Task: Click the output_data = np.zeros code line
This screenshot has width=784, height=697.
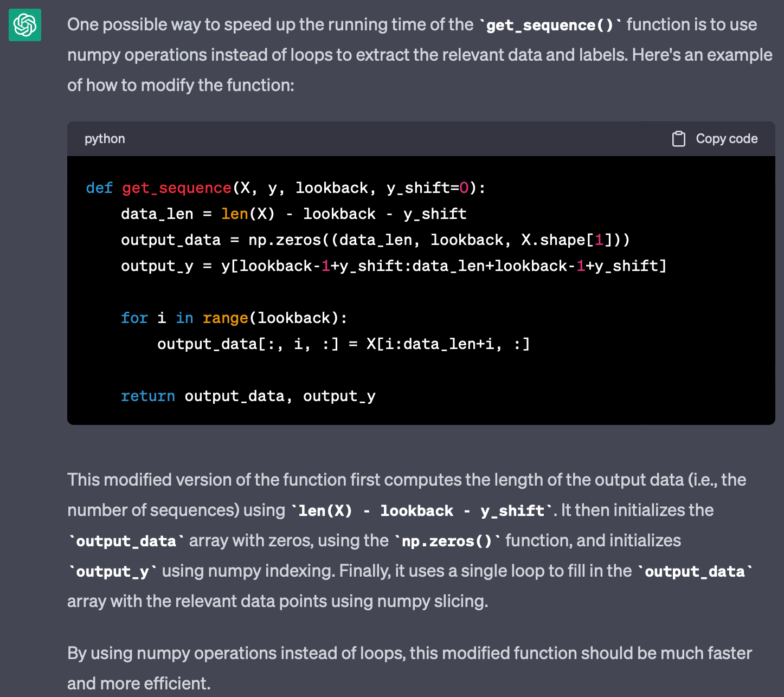Action: (x=375, y=240)
